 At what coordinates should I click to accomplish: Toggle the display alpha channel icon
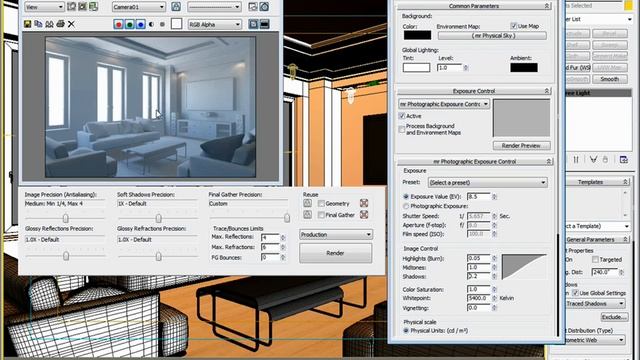tap(151, 24)
